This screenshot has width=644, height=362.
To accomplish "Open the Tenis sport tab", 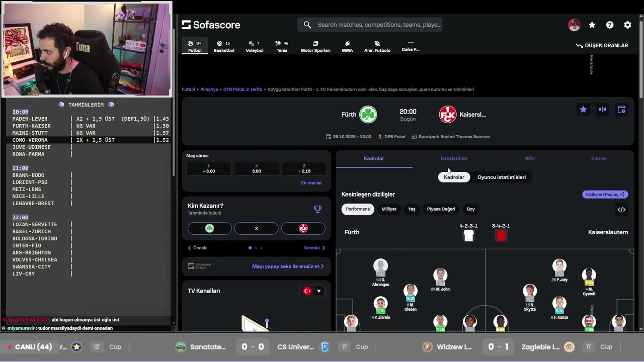I will coord(282,46).
